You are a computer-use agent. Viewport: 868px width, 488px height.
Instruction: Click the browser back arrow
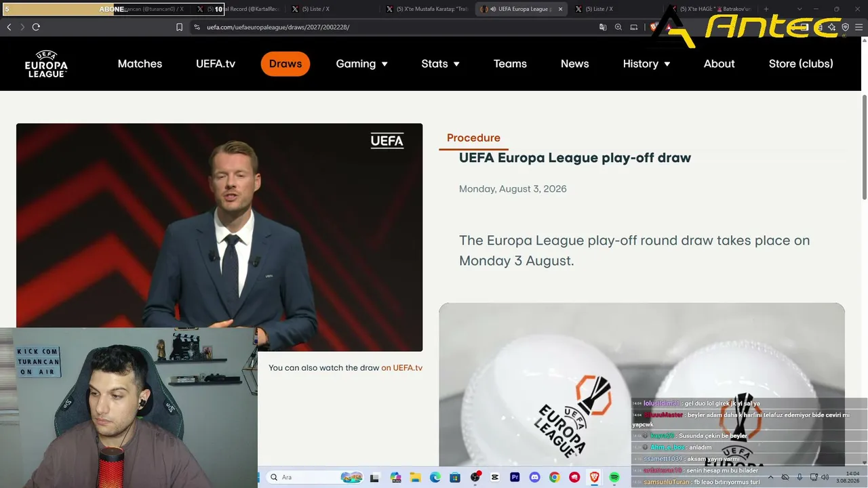point(9,27)
